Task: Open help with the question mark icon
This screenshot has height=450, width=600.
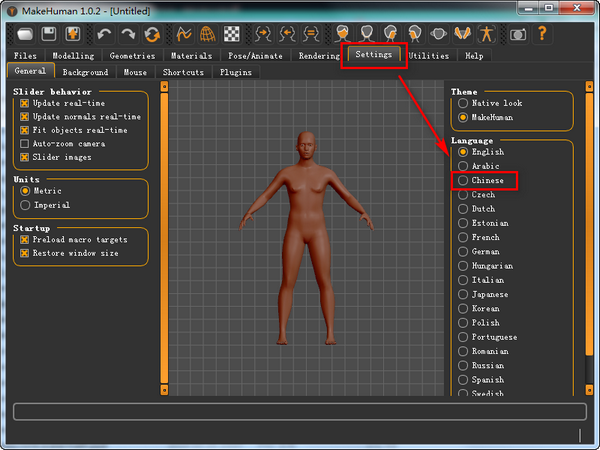Action: coord(543,33)
